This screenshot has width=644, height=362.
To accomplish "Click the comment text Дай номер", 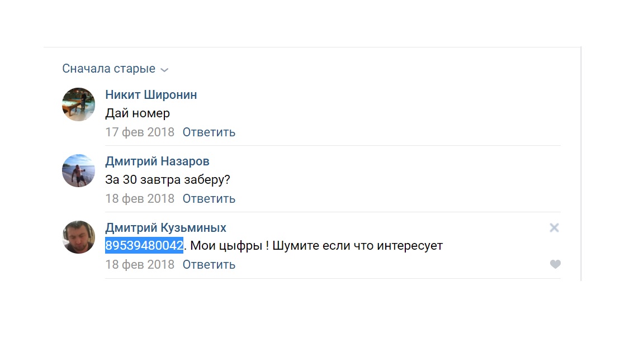I will 138,113.
